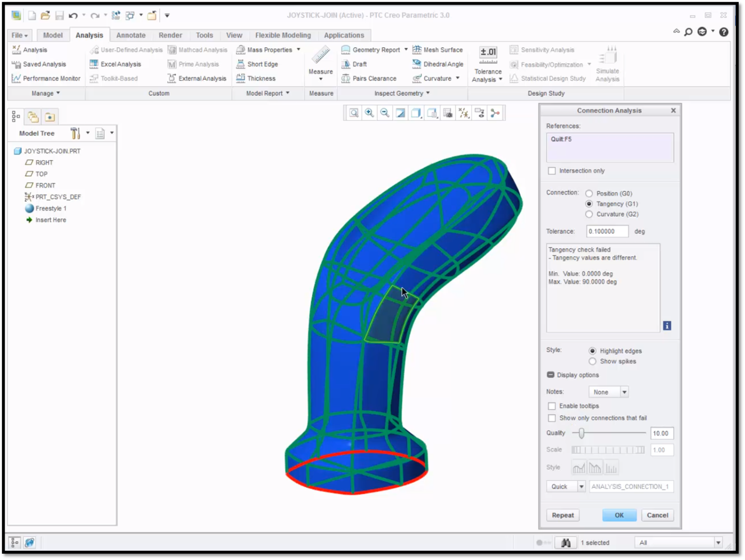Open the Applications ribbon tab
The image size is (745, 560).
(x=344, y=35)
